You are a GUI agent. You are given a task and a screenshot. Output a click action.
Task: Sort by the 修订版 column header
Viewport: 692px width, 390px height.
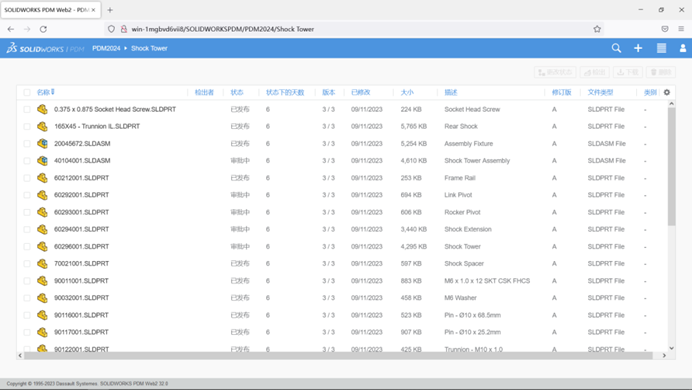561,92
